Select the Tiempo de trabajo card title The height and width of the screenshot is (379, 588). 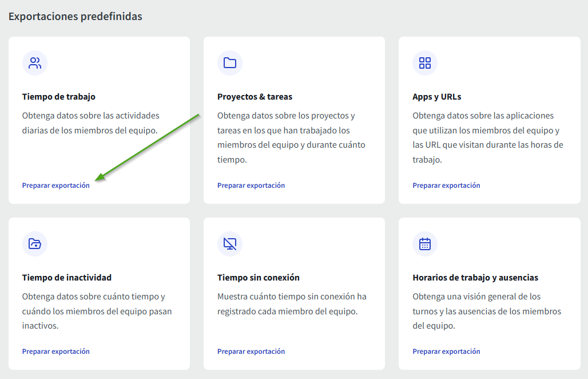(59, 97)
